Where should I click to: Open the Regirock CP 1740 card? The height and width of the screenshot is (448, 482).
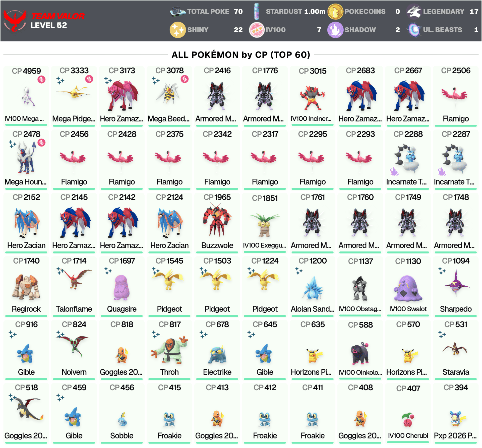click(x=26, y=286)
